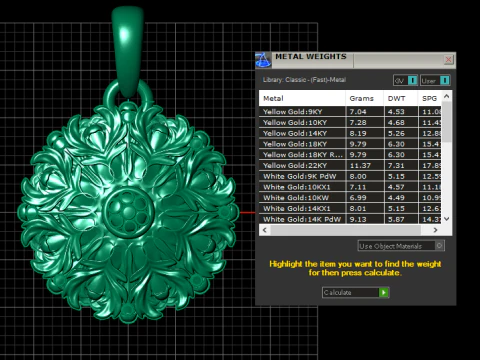This screenshot has height=360, width=480.
Task: Click the SPG column header
Action: (430, 98)
